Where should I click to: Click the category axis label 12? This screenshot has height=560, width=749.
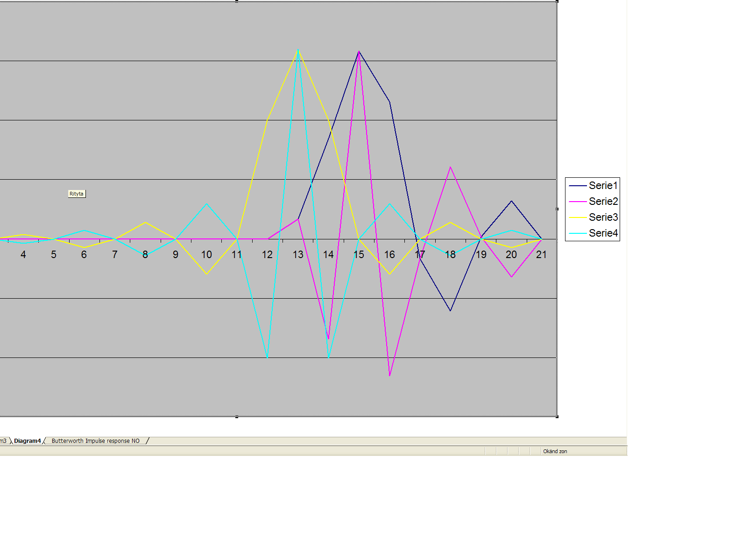pos(267,255)
